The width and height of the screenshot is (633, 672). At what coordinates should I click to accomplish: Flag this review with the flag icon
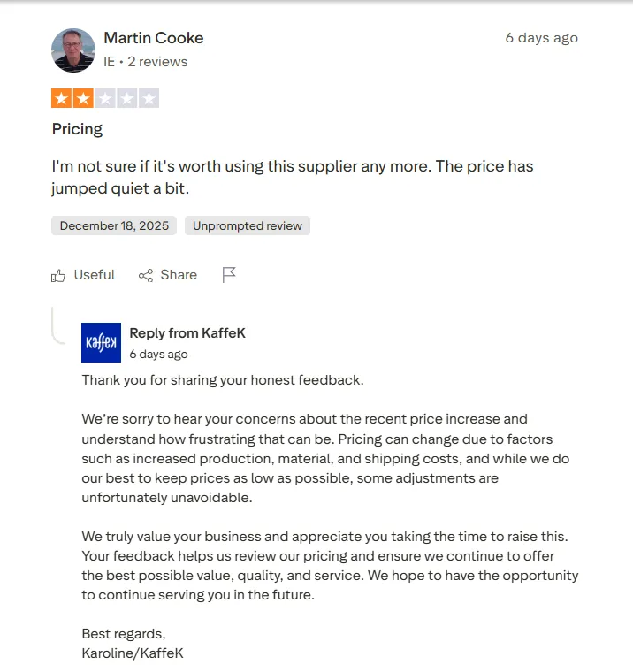(x=229, y=275)
